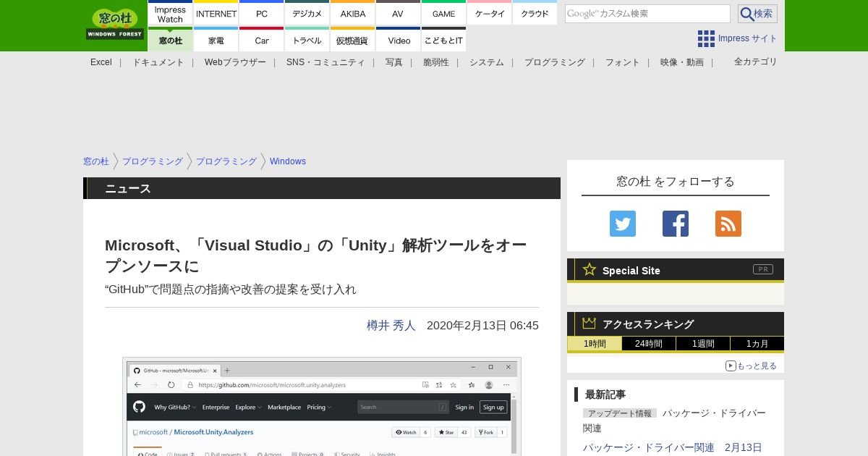Open the パッケージ・ドライバー関連 2月13日 link
Image resolution: width=868 pixels, height=456 pixels.
[673, 447]
